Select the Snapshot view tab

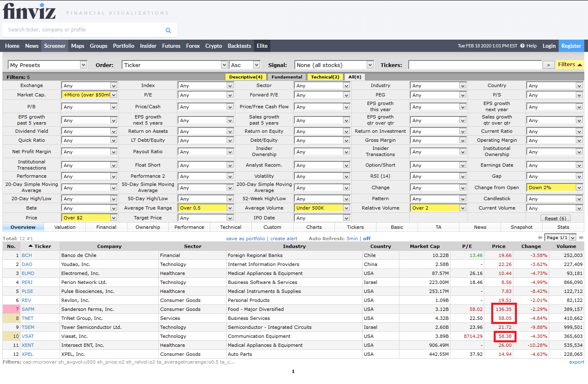521,227
